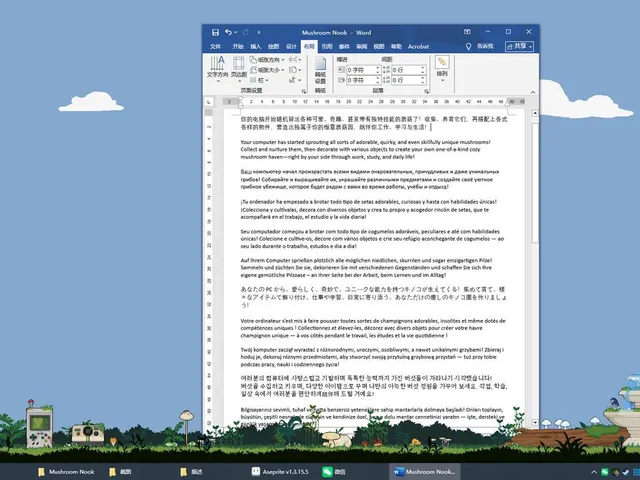Image resolution: width=640 pixels, height=480 pixels.
Task: Click the Ribbon Display Options icon
Action: click(467, 32)
